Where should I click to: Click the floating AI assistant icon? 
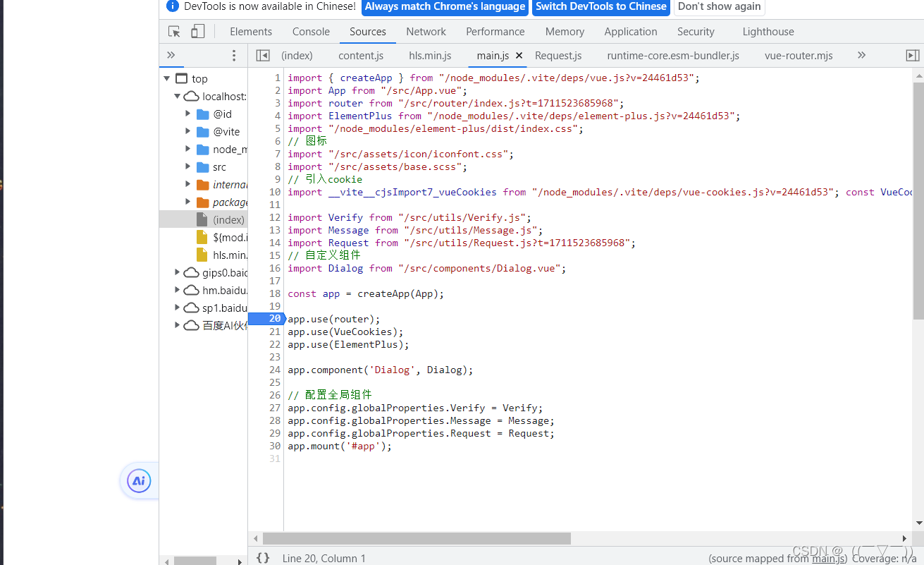pos(138,480)
